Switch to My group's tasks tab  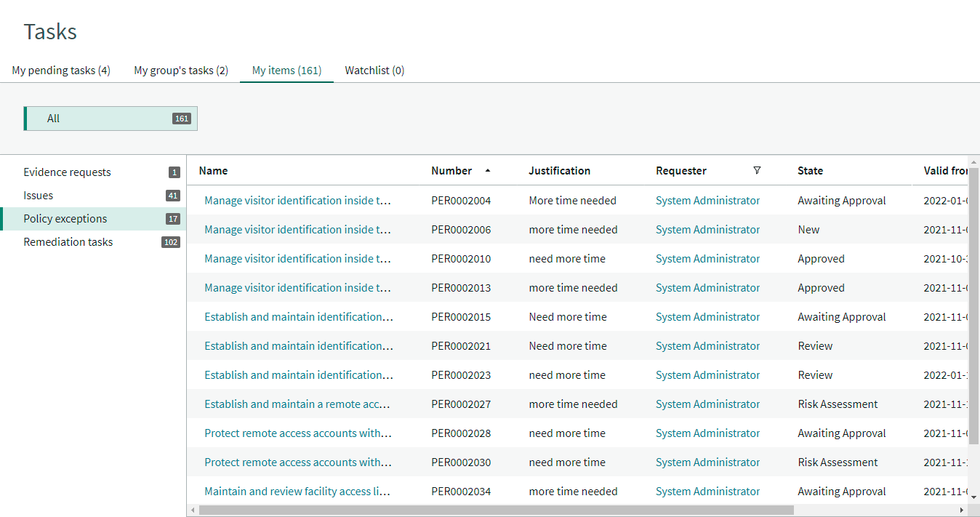[x=180, y=70]
